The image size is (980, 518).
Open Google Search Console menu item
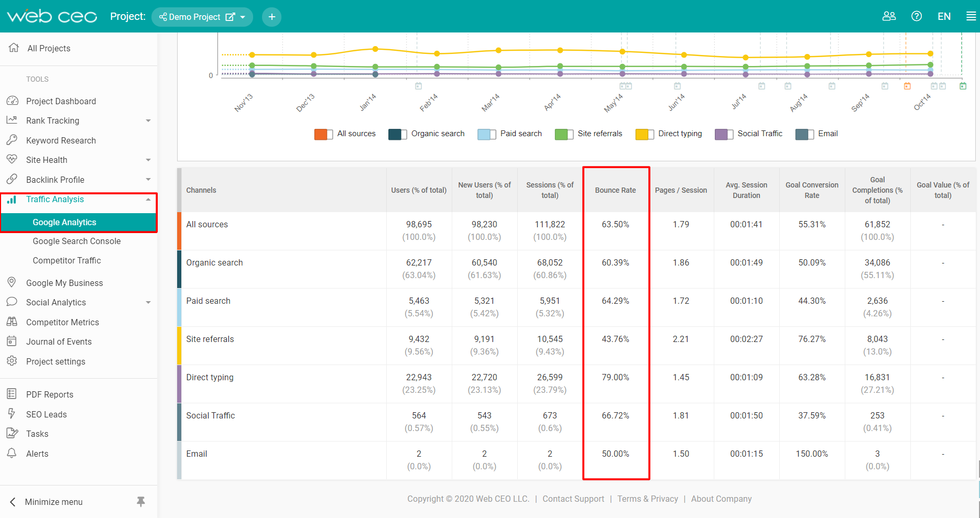(77, 241)
